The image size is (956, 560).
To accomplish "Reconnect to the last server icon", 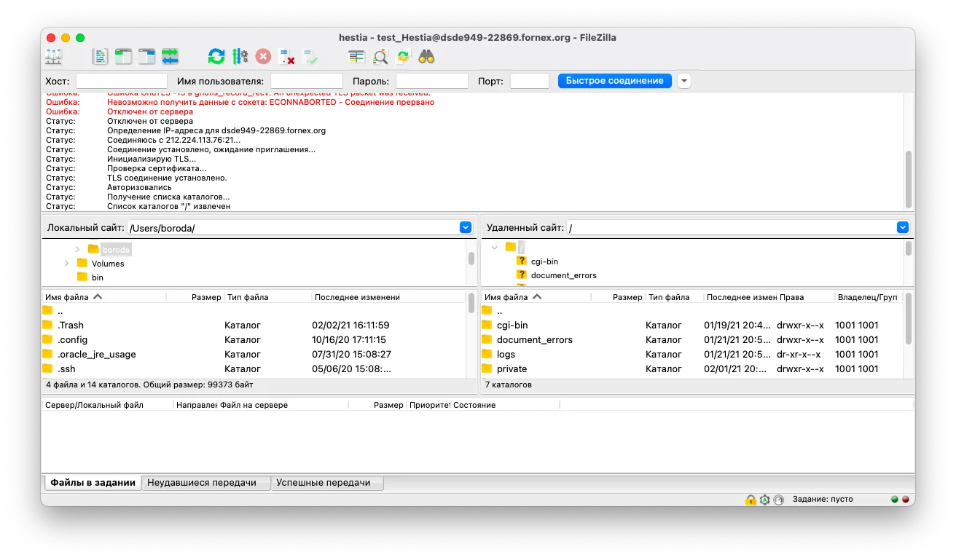I will (310, 57).
